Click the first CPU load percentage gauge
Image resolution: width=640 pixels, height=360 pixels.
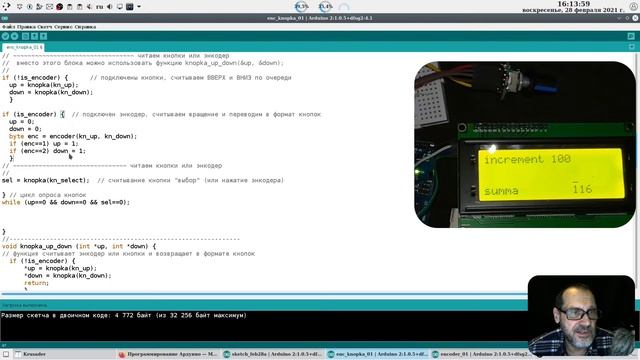click(301, 7)
